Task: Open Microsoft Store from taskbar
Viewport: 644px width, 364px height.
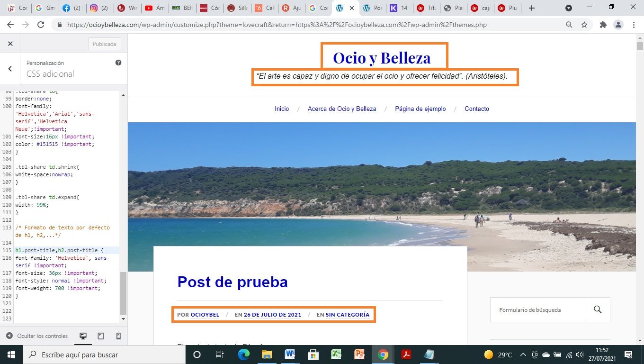Action: [313, 355]
